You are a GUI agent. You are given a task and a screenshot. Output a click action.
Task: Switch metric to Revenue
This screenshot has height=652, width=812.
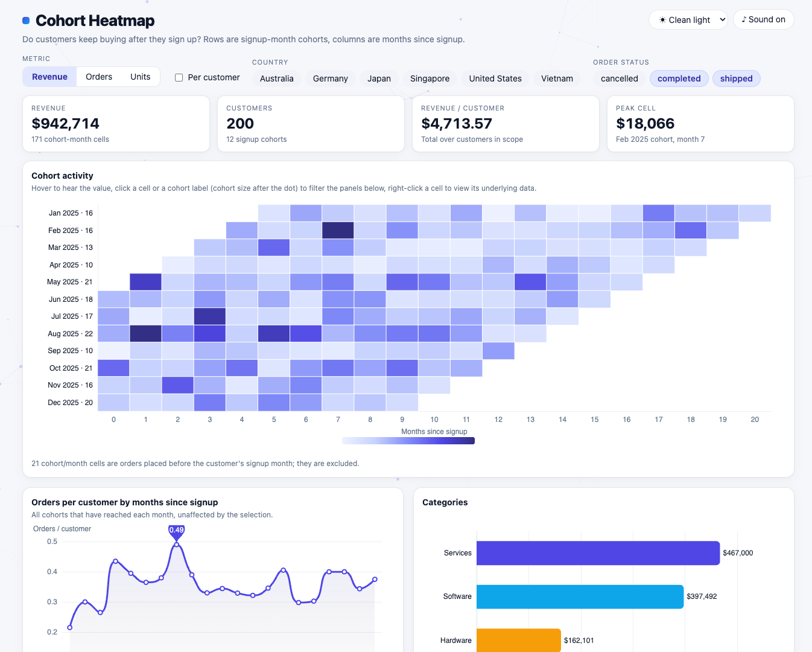click(x=49, y=77)
